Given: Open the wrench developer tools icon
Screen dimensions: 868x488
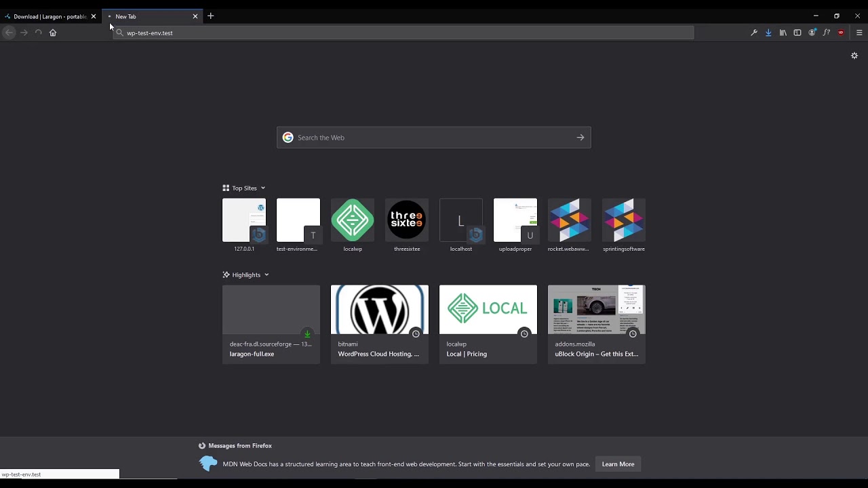Looking at the screenshot, I should pyautogui.click(x=753, y=33).
